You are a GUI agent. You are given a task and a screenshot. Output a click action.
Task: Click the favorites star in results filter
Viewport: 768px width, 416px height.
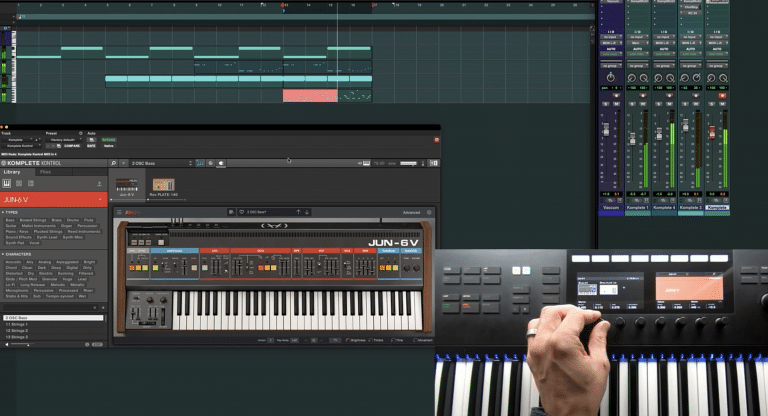point(103,308)
